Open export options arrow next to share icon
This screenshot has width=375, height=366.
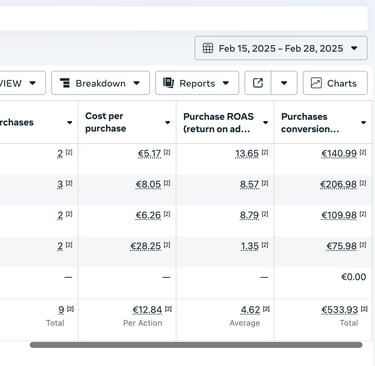[x=284, y=83]
